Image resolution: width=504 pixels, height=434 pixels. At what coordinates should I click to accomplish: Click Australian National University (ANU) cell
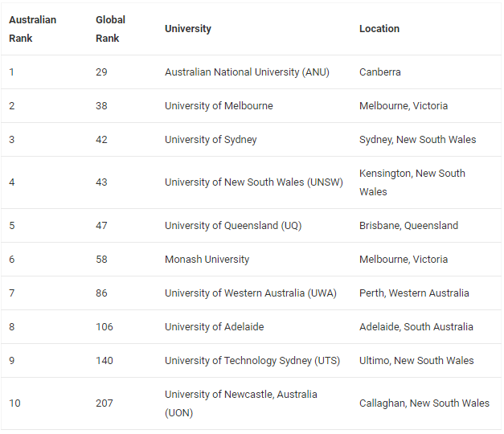(x=247, y=72)
